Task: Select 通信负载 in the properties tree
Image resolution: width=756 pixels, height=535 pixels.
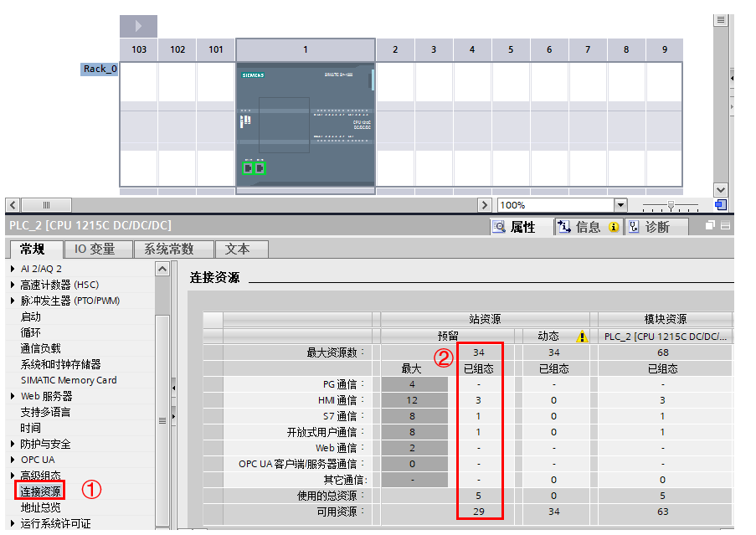Action: click(40, 348)
